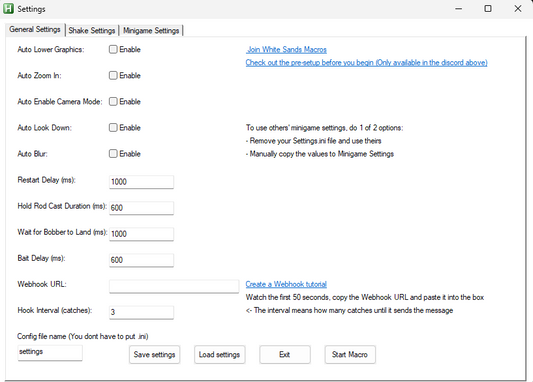Click the Wait for Bobber to Land field
Image resolution: width=533 pixels, height=382 pixels.
[x=141, y=234]
